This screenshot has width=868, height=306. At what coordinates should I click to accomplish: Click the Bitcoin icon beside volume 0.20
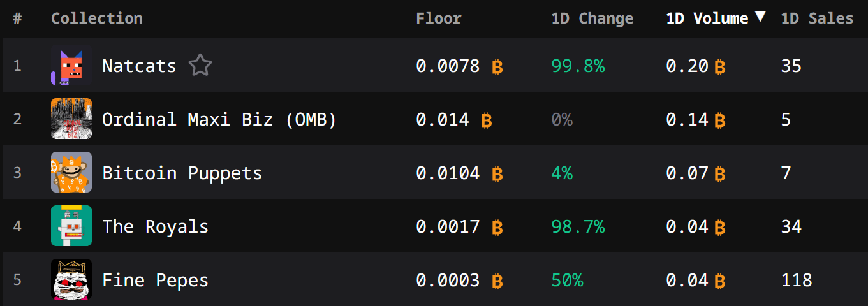(720, 66)
